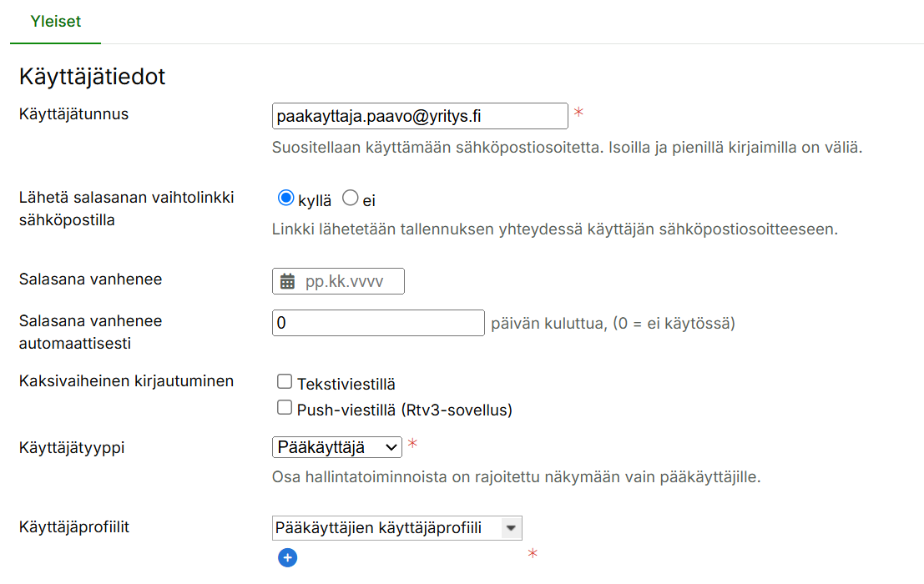Click the Käyttäjätiedot section heading

point(92,77)
